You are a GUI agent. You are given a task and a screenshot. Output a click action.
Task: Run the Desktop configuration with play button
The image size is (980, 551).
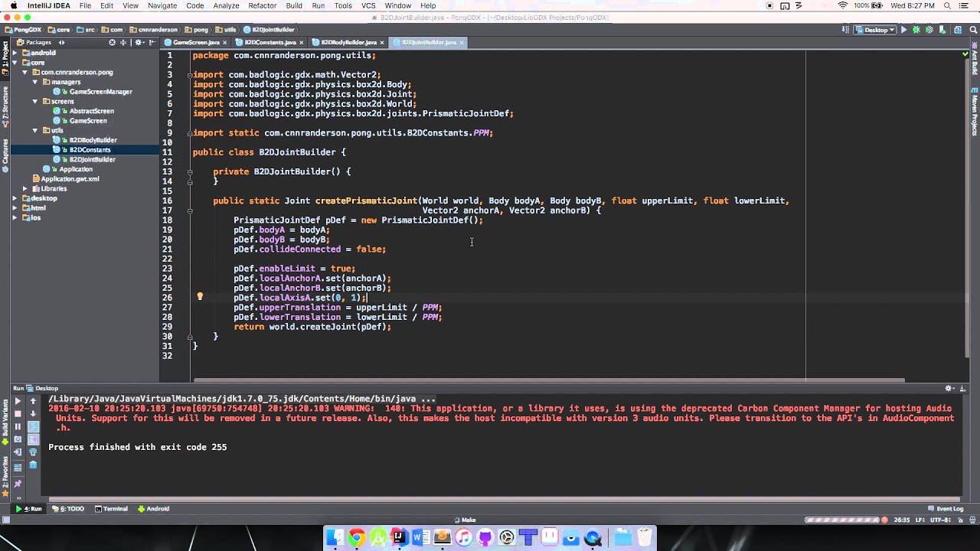(904, 30)
